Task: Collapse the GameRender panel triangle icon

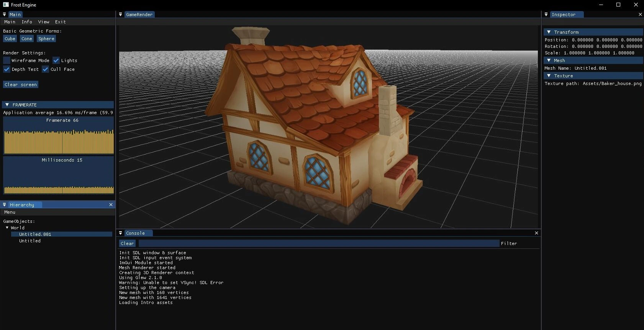Action: click(x=120, y=15)
